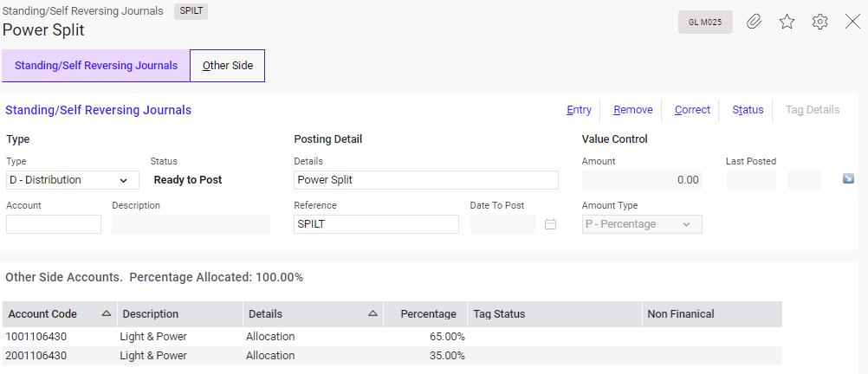Click the blue arrow icon beside Last Posted

point(848,179)
